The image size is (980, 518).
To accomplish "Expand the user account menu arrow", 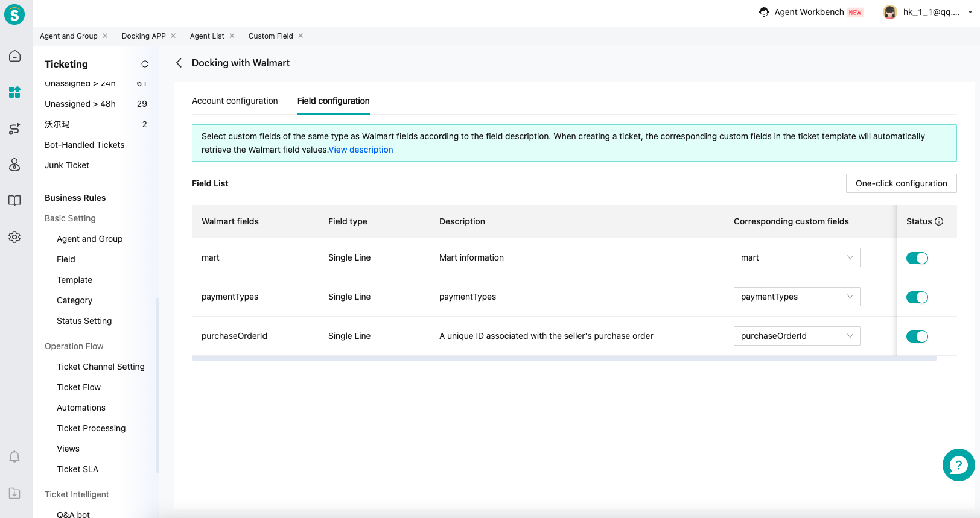I will 970,12.
